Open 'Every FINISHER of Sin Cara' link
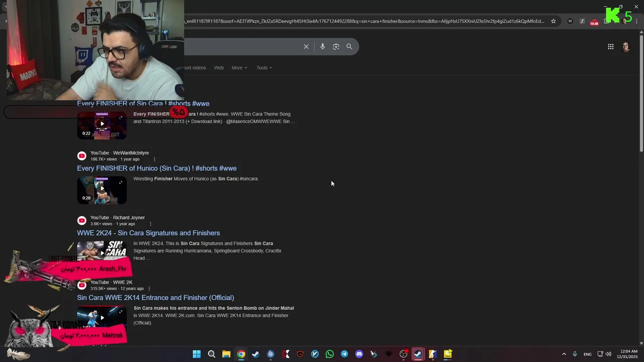Screen dimensions: 644x362 [x=143, y=104]
